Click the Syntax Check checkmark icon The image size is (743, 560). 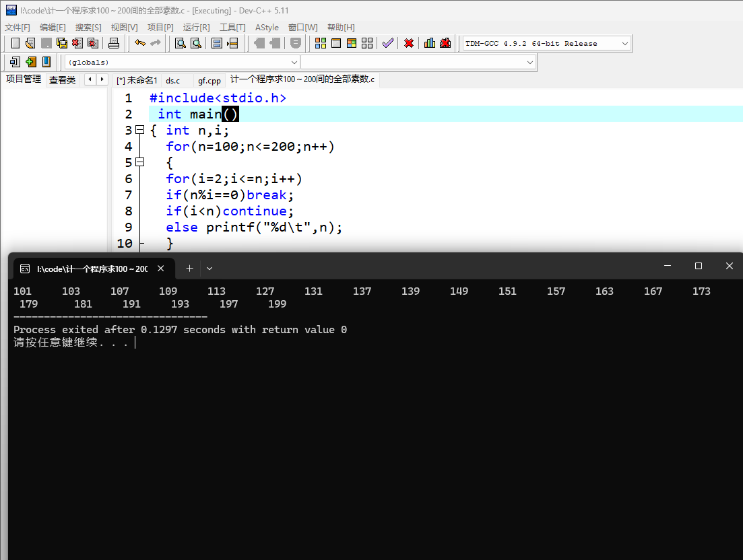pyautogui.click(x=388, y=43)
